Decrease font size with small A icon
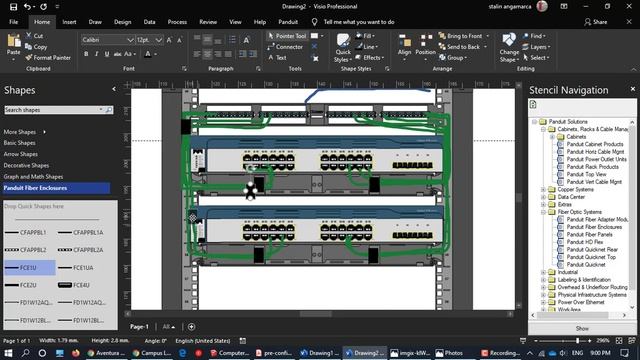The image size is (640, 360). [x=180, y=40]
